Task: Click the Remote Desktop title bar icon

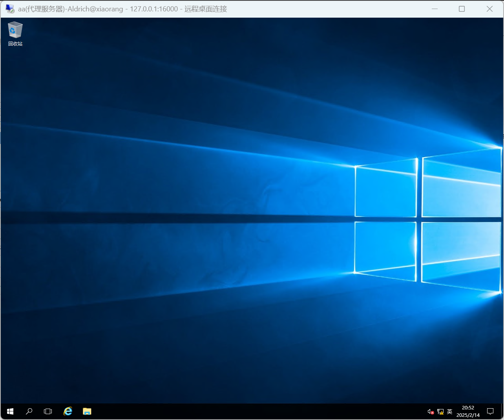Action: (x=10, y=9)
